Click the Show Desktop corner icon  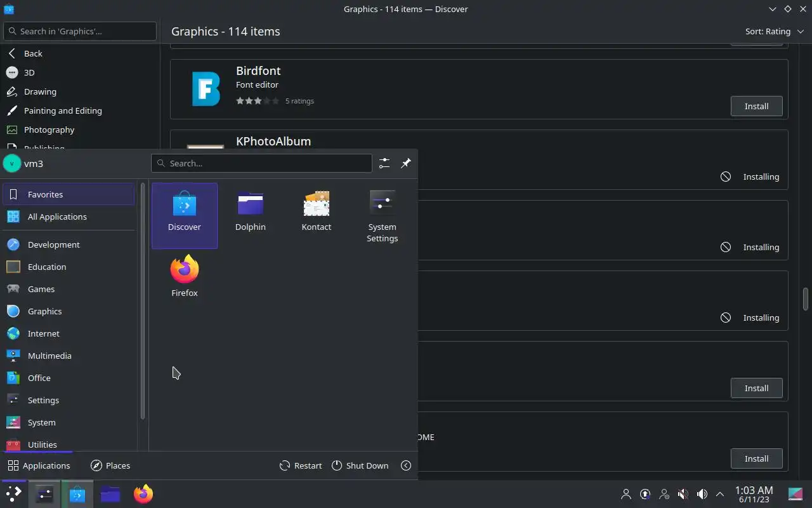pos(796,493)
